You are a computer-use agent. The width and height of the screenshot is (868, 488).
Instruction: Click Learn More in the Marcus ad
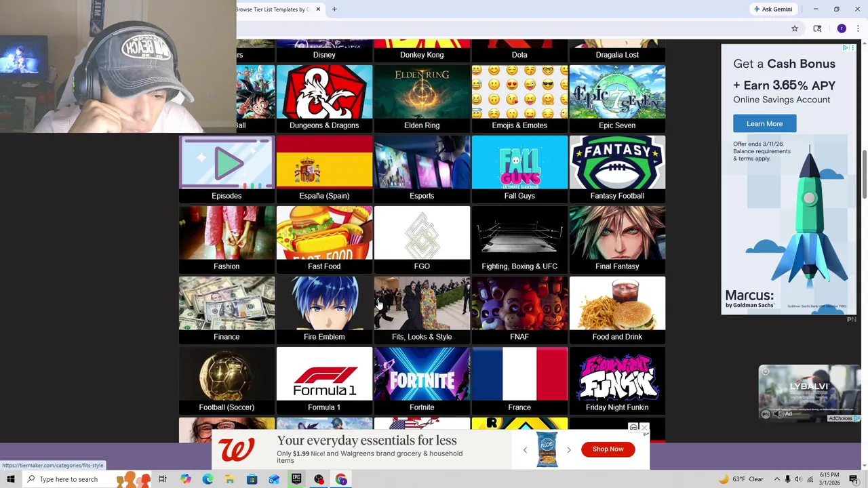(x=764, y=123)
